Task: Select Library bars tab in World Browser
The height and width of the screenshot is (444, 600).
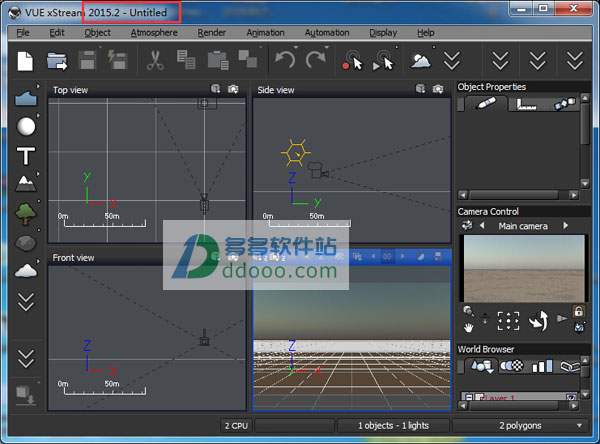Action: pyautogui.click(x=542, y=366)
